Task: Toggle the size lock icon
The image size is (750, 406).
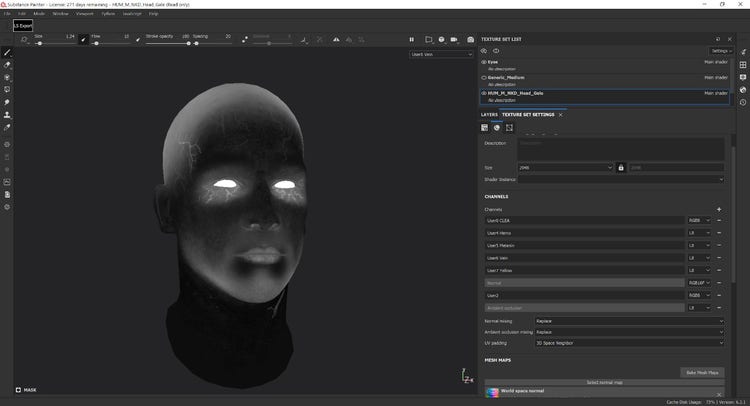Action: point(620,167)
